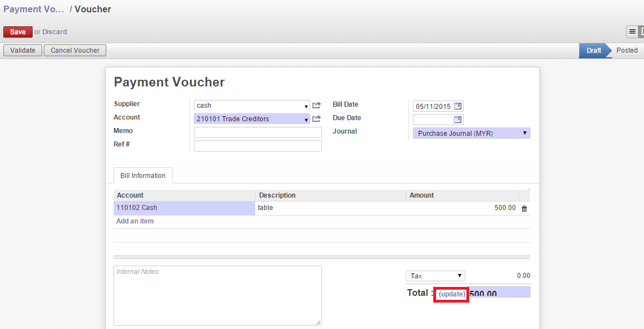The image size is (644, 329).
Task: Open the Bill Date calendar picker
Action: coord(457,106)
